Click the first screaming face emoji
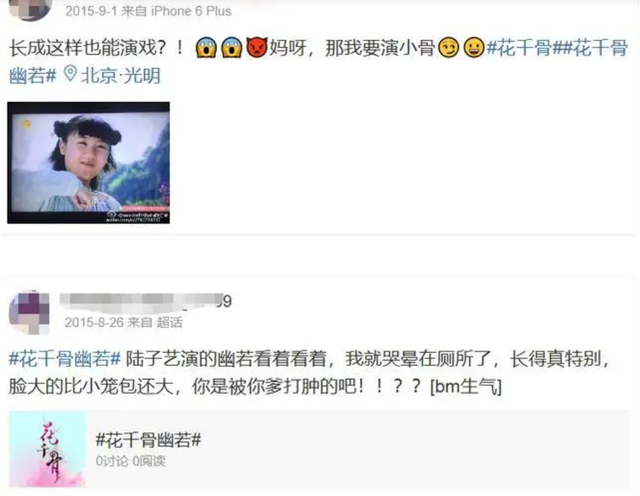Screen dimensions: 640x496 pyautogui.click(x=206, y=48)
